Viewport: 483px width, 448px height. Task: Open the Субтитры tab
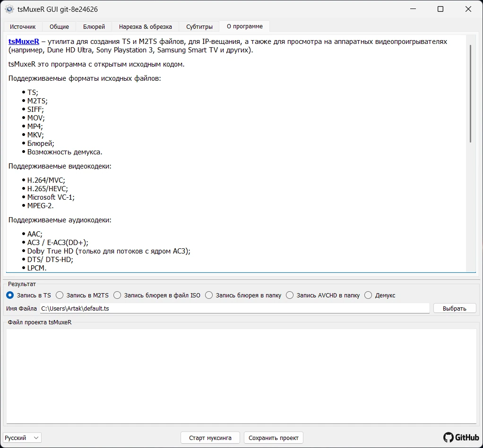[x=199, y=27]
